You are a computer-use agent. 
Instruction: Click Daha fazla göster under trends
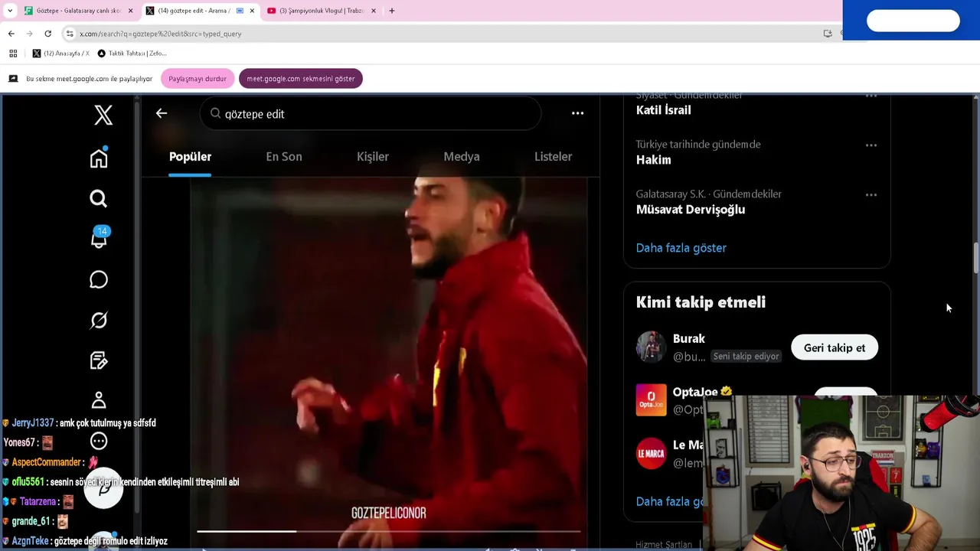[681, 247]
